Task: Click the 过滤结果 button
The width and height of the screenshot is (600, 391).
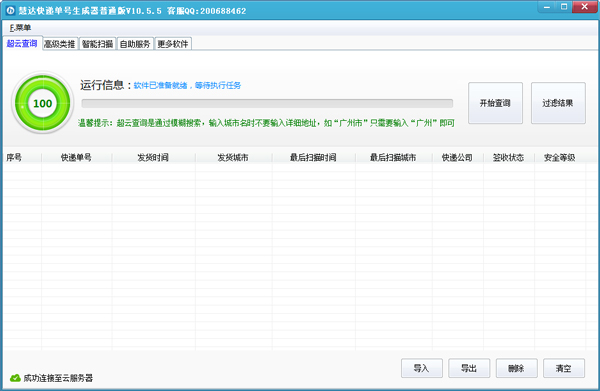Action: point(558,103)
